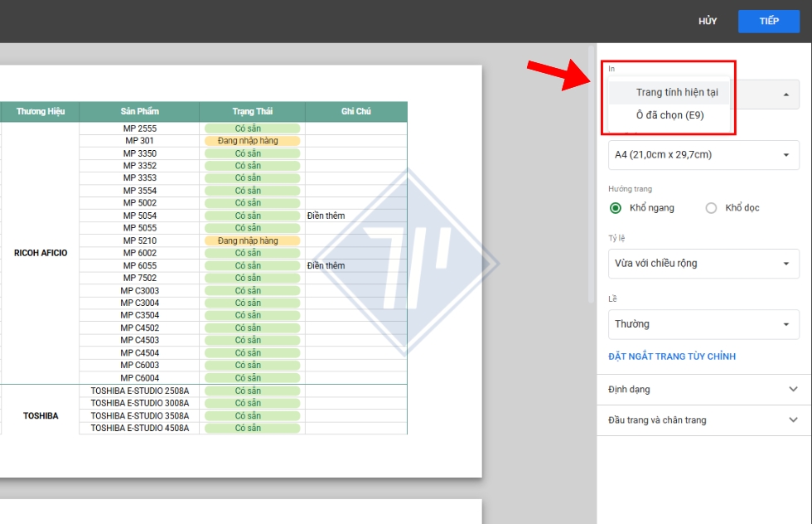Click the first page print preview

coord(240,274)
